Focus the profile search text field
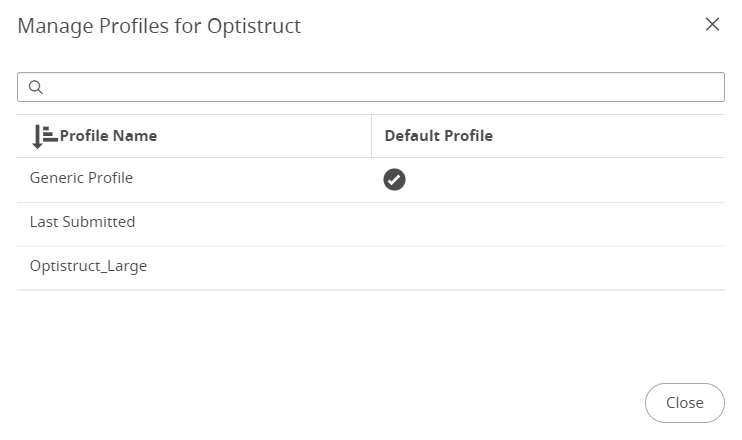Image resolution: width=742 pixels, height=440 pixels. [x=371, y=87]
